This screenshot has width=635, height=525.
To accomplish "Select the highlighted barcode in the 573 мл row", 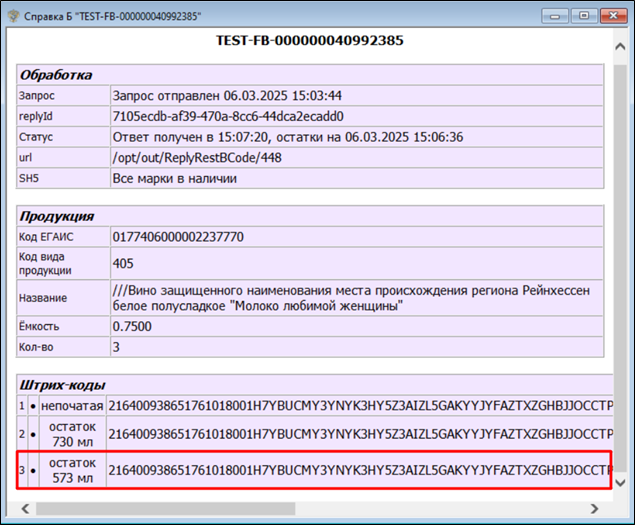I will pos(358,470).
